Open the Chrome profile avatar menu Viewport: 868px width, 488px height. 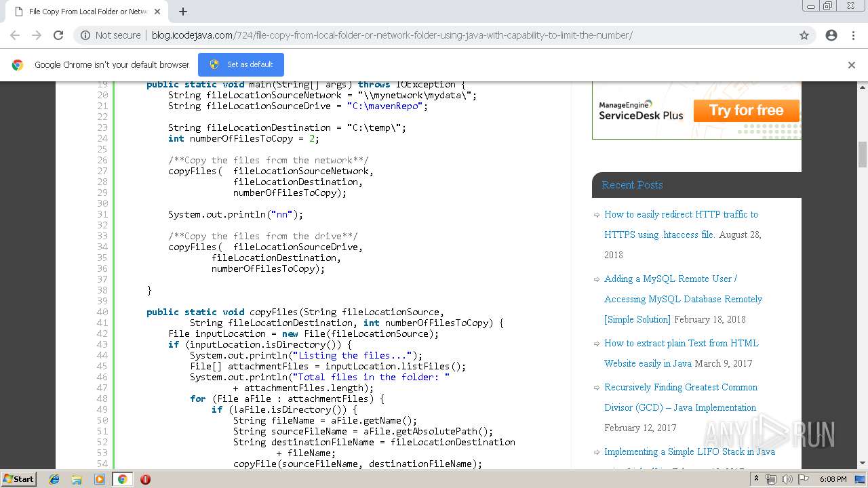click(x=831, y=35)
